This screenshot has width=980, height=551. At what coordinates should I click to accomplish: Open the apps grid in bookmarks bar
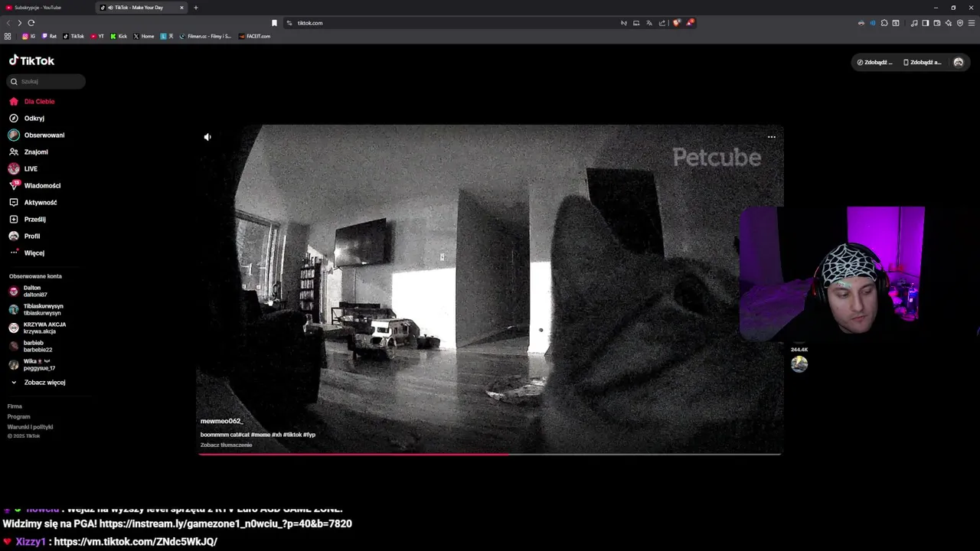pyautogui.click(x=8, y=36)
